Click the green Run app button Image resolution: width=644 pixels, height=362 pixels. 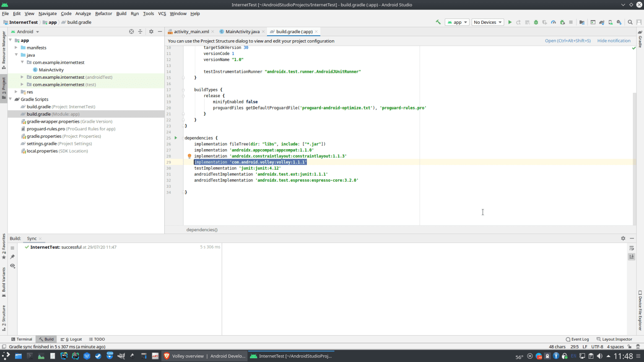[x=510, y=22]
